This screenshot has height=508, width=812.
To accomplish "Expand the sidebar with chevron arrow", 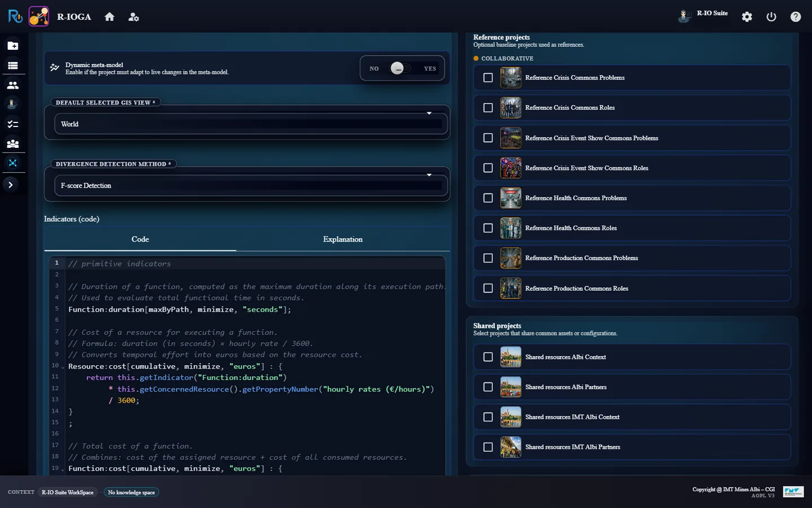I will [x=11, y=185].
